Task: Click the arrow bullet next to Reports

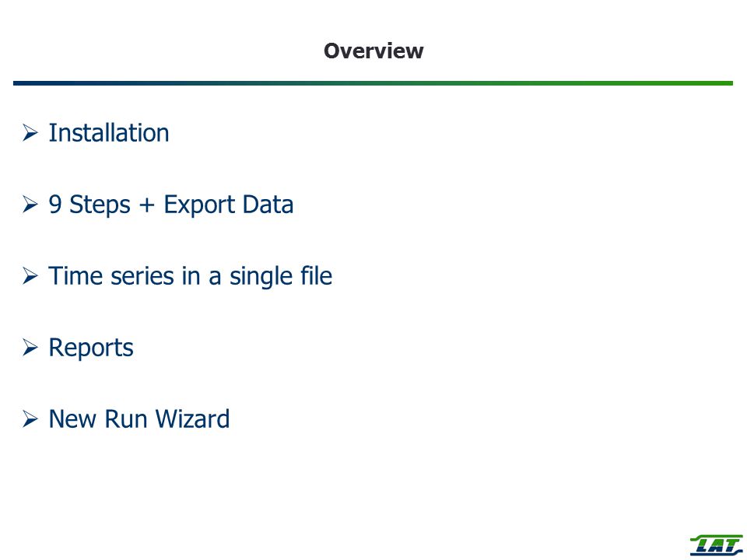Action: click(x=30, y=348)
